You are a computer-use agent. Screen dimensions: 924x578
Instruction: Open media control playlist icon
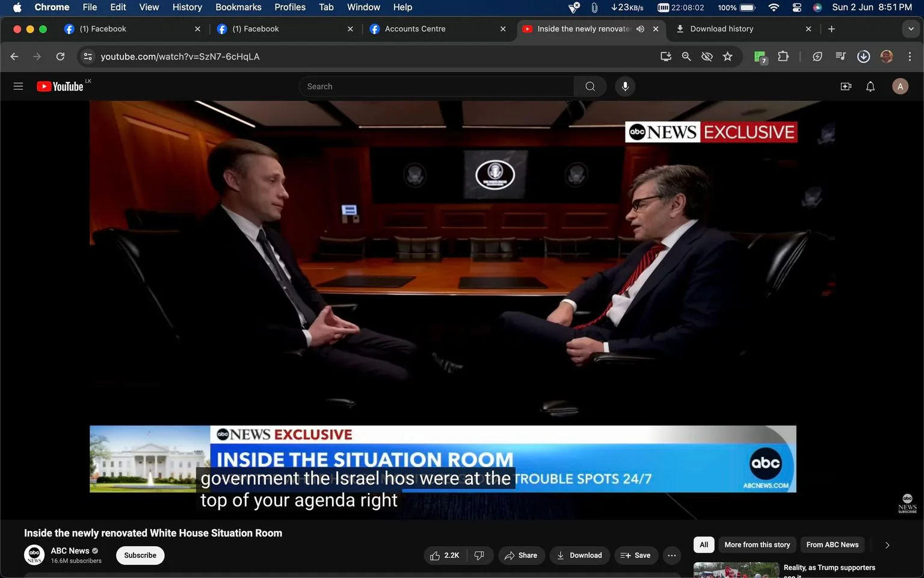point(840,57)
